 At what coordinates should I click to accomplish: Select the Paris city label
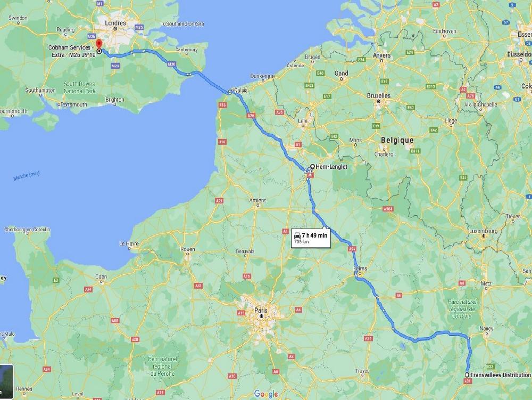(261, 310)
